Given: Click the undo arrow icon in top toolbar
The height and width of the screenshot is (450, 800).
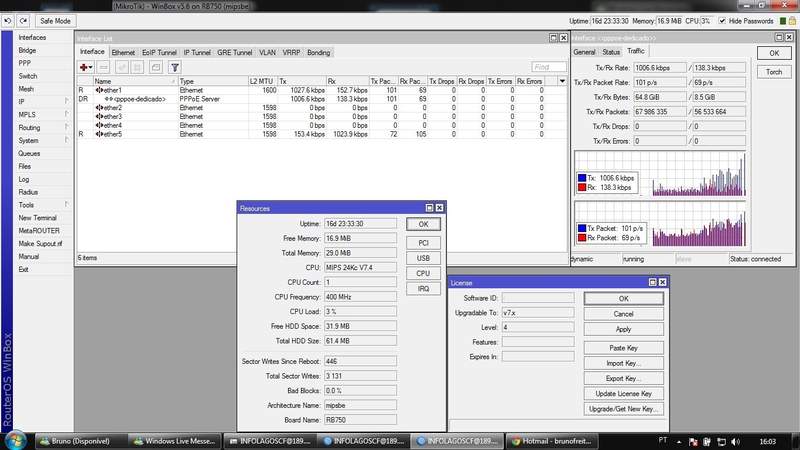Looking at the screenshot, I should [8, 21].
